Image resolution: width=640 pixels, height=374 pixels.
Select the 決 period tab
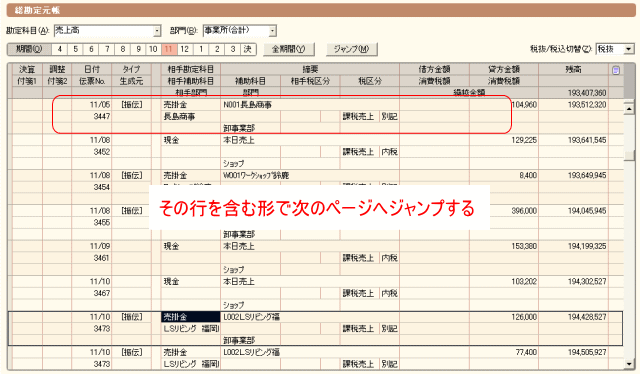pos(248,49)
